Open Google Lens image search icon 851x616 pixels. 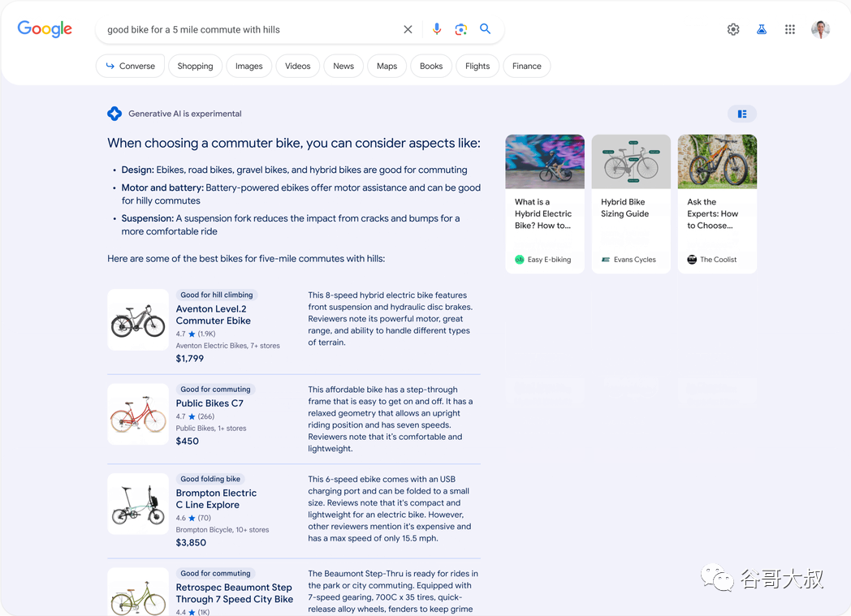(460, 29)
